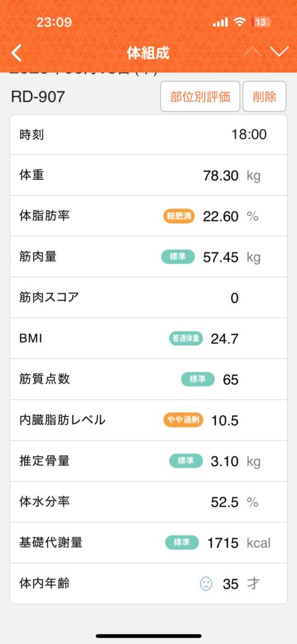
Task: Select the 推定骨量 row
Action: point(148,461)
